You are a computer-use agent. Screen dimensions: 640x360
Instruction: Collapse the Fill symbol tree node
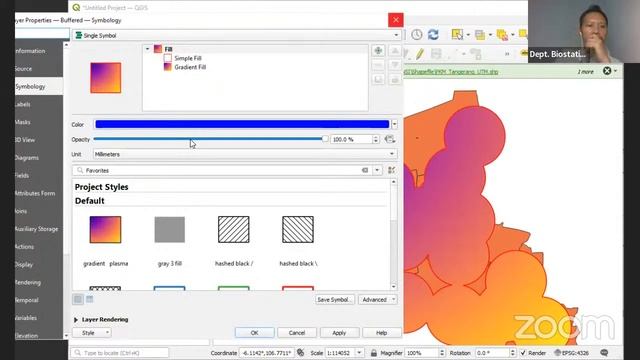[x=147, y=49]
